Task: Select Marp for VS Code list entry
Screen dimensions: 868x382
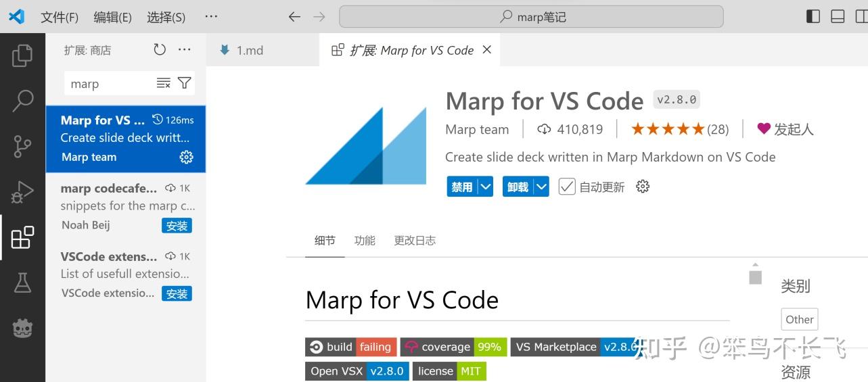Action: [x=126, y=139]
